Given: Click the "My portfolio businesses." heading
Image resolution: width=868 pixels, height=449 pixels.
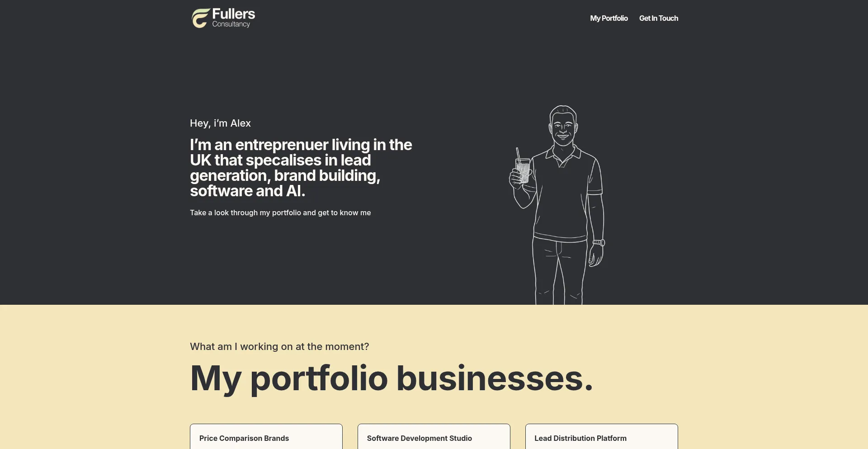Looking at the screenshot, I should click(x=391, y=378).
